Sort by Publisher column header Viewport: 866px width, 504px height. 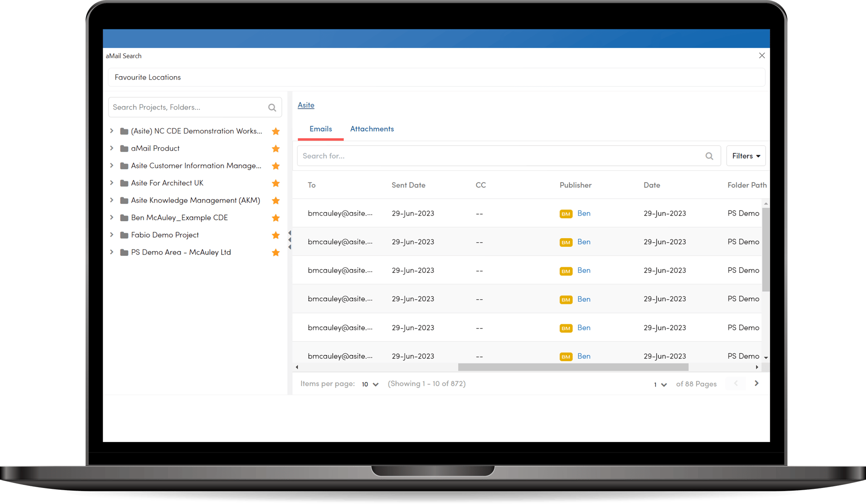[x=575, y=185]
